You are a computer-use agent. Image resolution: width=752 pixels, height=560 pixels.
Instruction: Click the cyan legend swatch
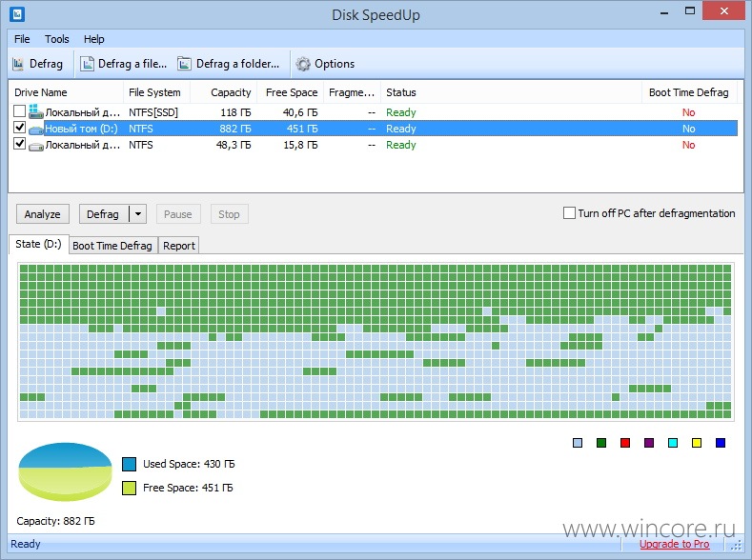point(673,443)
